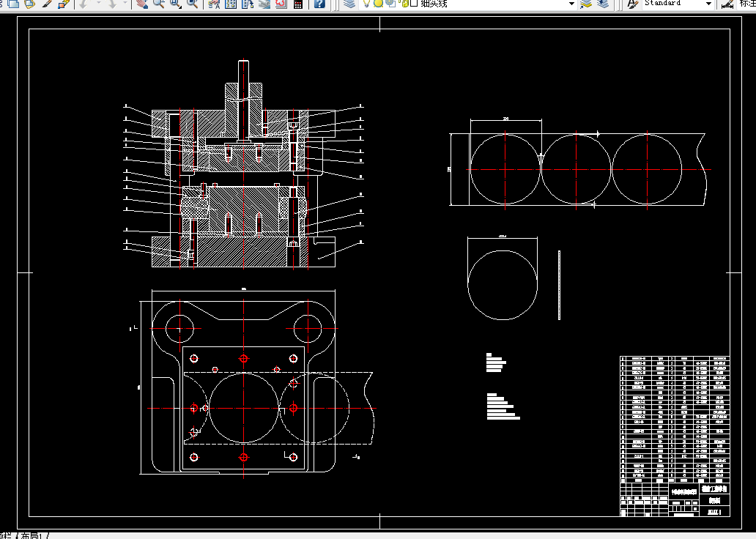The height and width of the screenshot is (539, 756).
Task: Choose the Zoom Window tool
Action: [175, 4]
